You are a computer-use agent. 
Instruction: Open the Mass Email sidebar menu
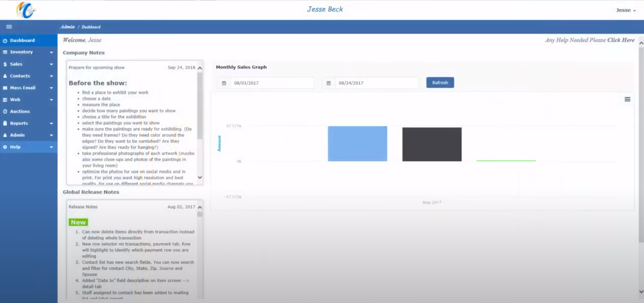tap(29, 88)
